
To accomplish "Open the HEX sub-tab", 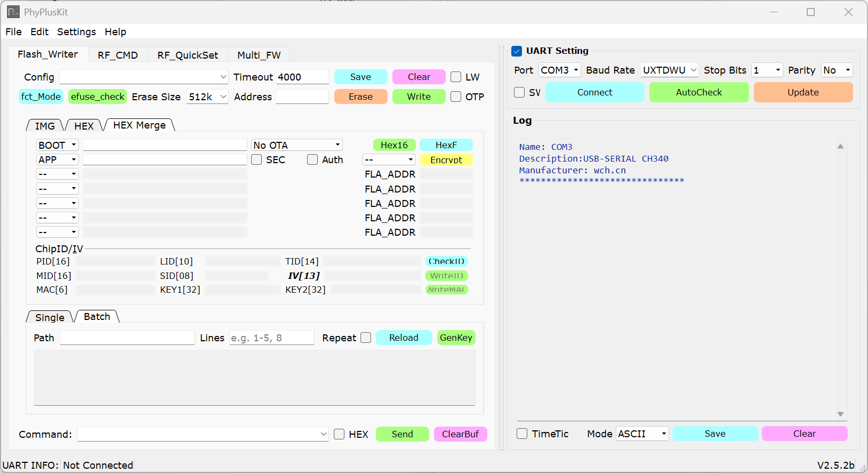I will click(x=84, y=126).
